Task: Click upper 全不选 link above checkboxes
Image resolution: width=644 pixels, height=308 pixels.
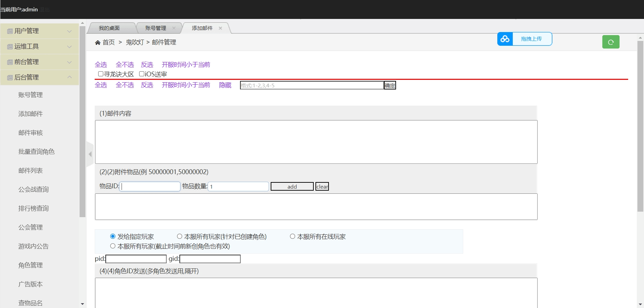Action: tap(125, 65)
